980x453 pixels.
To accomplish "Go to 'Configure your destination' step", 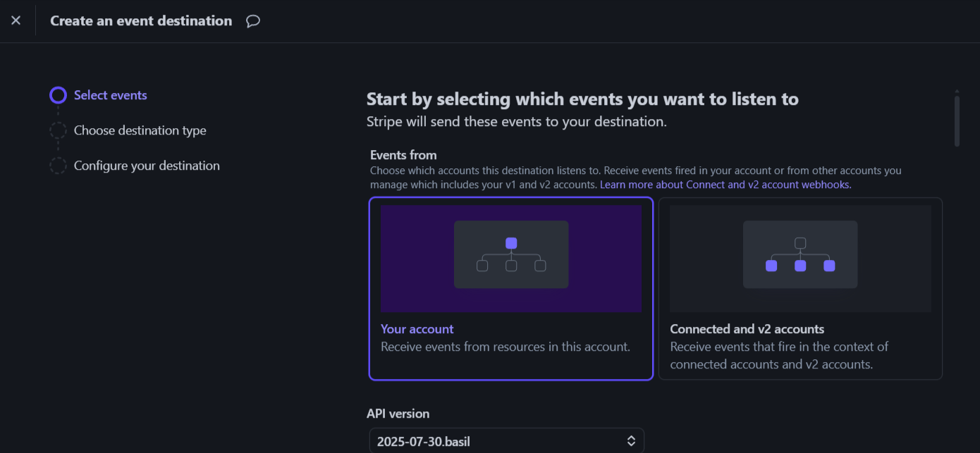I will pos(147,166).
